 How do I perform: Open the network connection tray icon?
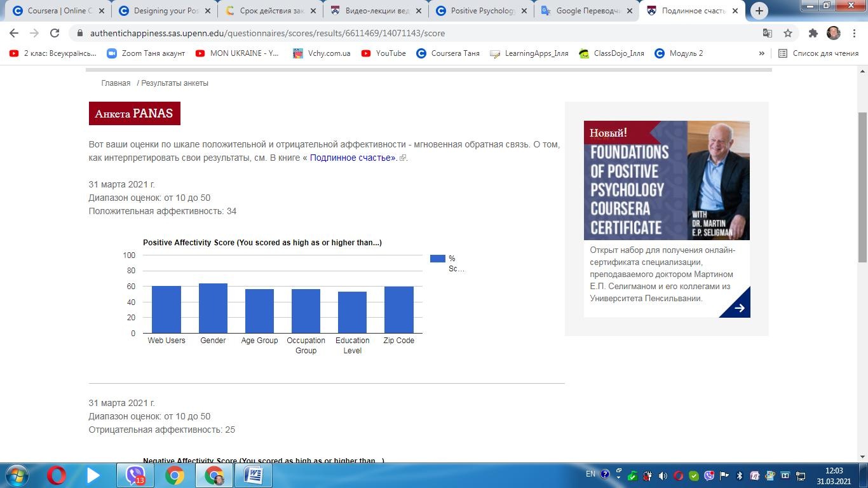pos(799,475)
